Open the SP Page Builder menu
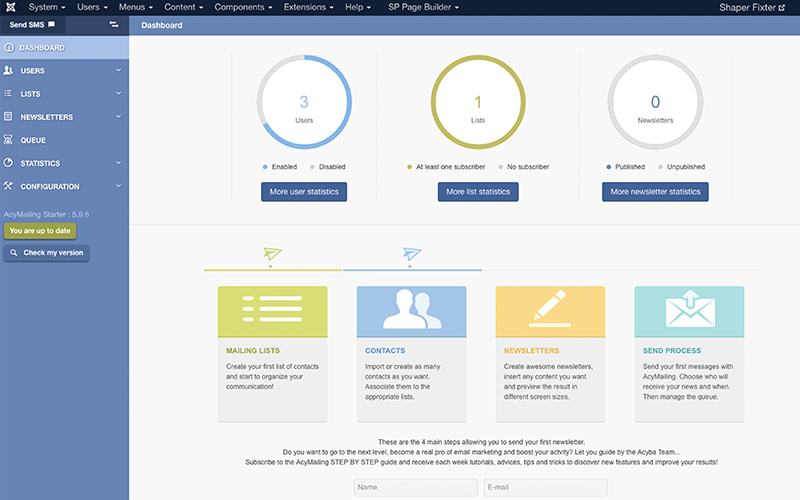Image resolution: width=800 pixels, height=500 pixels. point(423,8)
